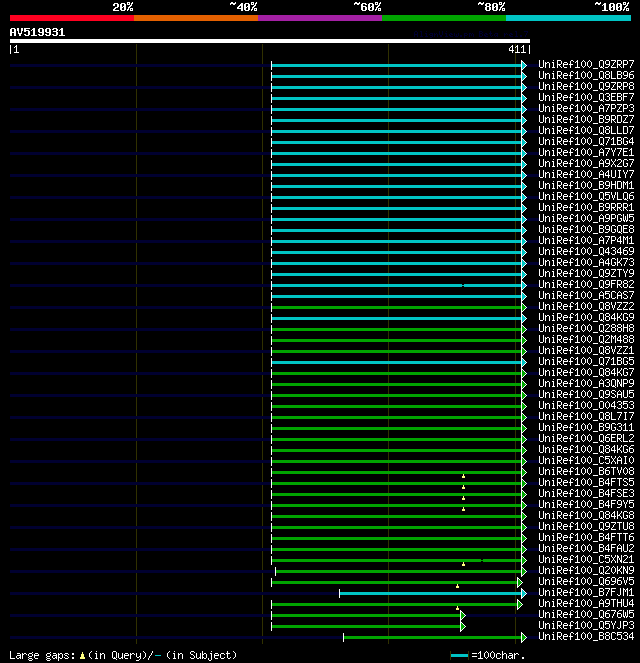Image resolution: width=640 pixels, height=663 pixels.
Task: Select the UniRef100_Q9ZTU8 label
Action: click(586, 526)
